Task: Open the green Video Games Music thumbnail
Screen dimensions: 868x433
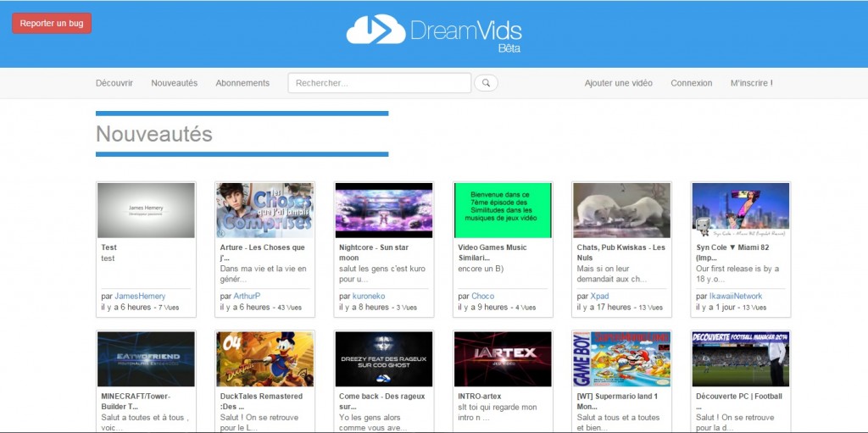Action: click(502, 210)
